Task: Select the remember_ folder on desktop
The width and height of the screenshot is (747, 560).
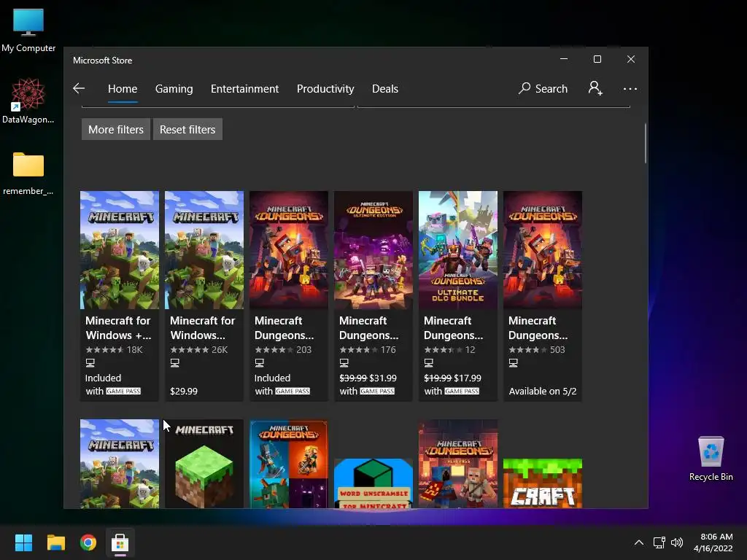Action: 28,174
